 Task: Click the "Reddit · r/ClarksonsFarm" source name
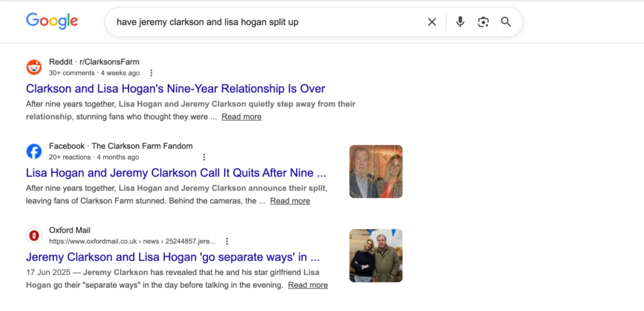click(x=94, y=62)
